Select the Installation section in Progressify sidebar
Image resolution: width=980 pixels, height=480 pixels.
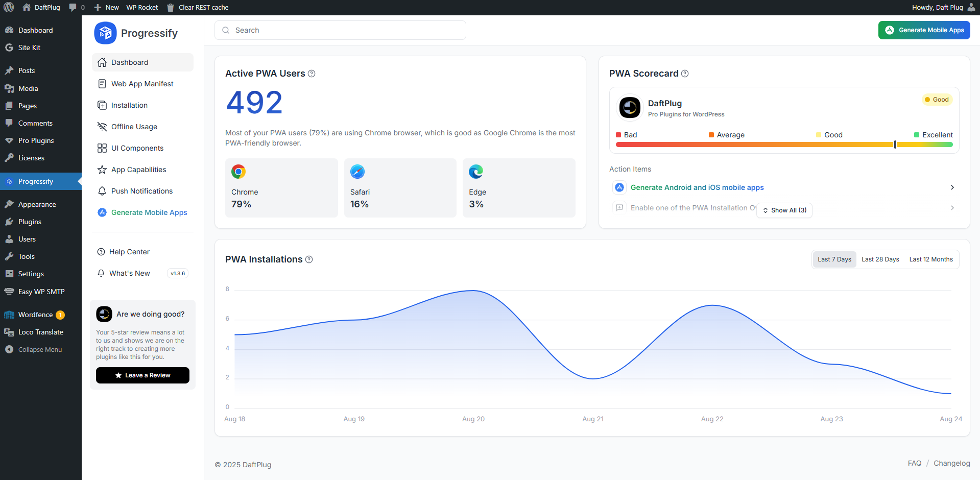(x=129, y=105)
